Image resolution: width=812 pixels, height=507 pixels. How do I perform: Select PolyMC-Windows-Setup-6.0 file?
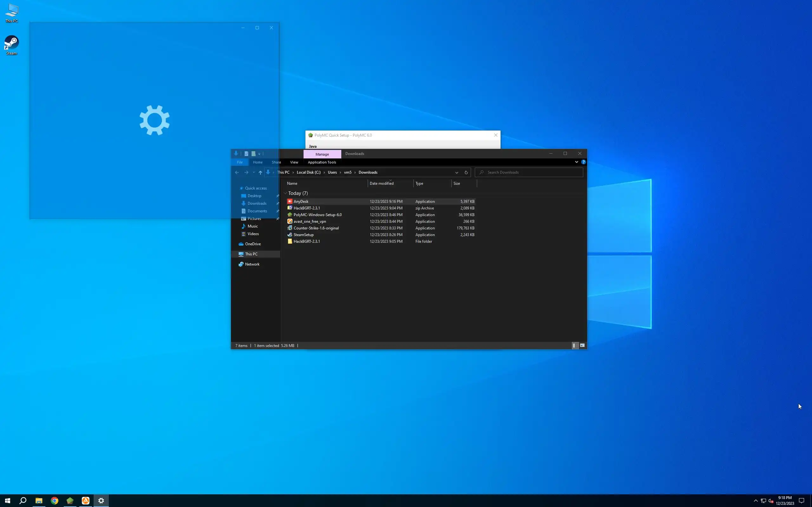[318, 215]
